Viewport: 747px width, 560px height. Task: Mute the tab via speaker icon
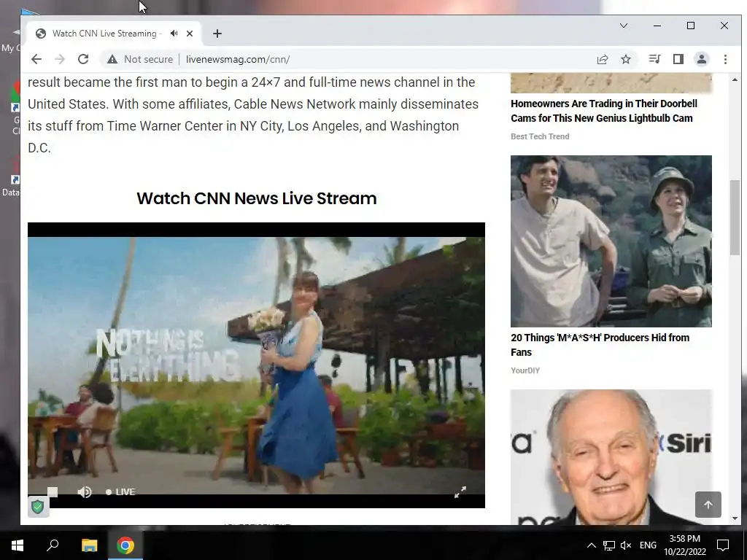pos(174,34)
